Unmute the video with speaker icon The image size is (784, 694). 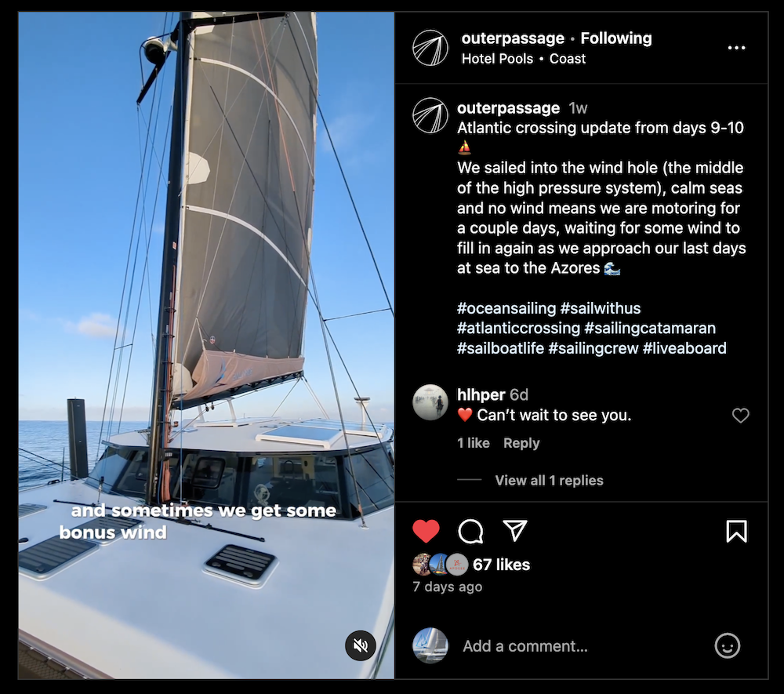tap(361, 645)
